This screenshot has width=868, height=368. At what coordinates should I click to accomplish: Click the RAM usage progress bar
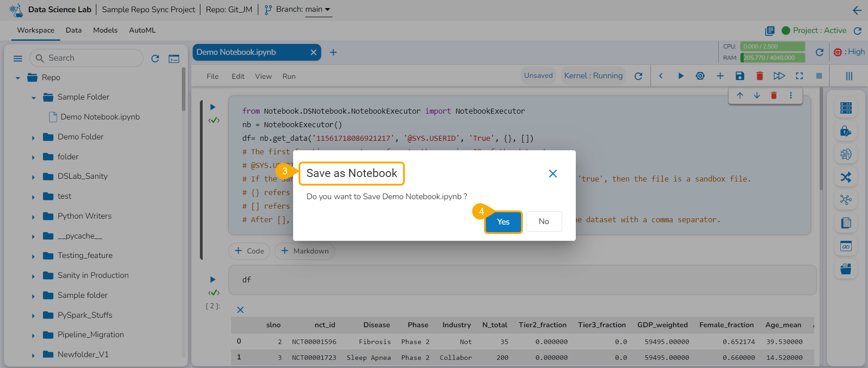click(x=773, y=58)
